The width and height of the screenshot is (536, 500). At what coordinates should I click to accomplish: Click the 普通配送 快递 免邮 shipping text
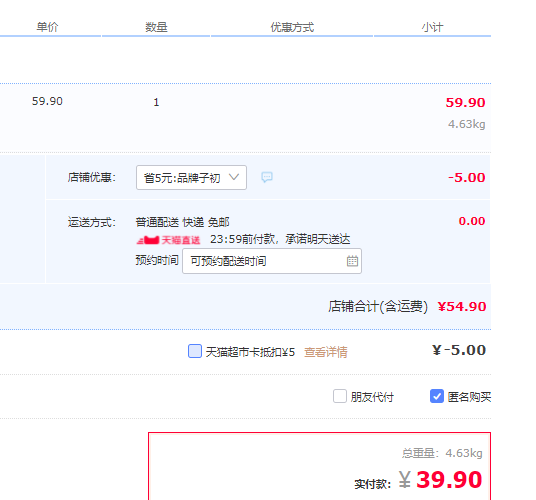(182, 222)
